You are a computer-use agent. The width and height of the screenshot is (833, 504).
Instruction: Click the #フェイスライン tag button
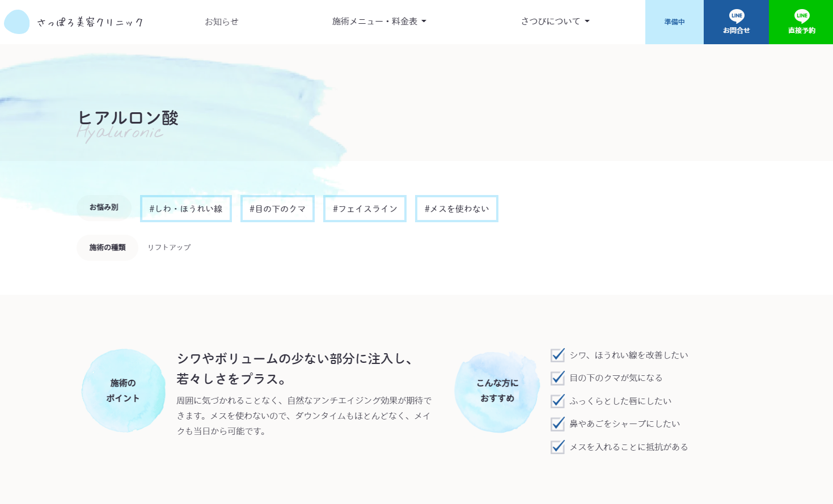click(x=365, y=209)
